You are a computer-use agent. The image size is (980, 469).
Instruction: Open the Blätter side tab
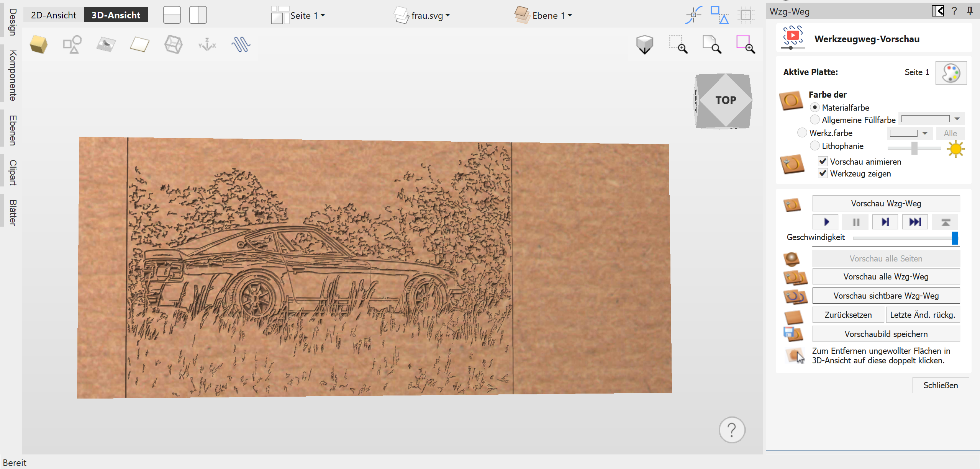click(12, 212)
